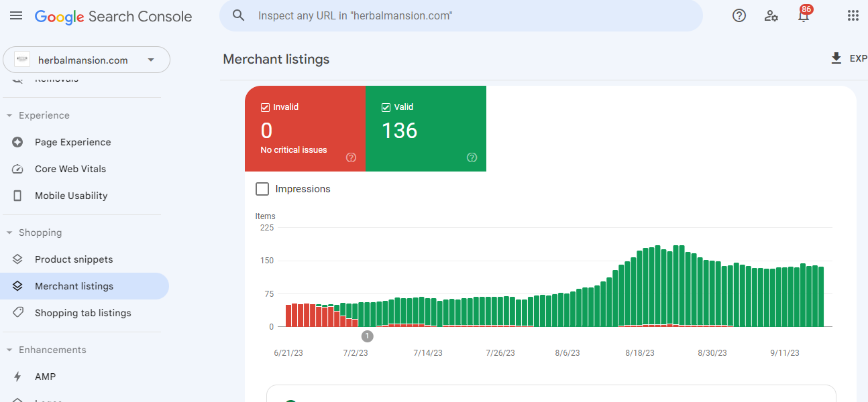The width and height of the screenshot is (868, 402).
Task: Collapse the Experience section
Action: click(9, 115)
